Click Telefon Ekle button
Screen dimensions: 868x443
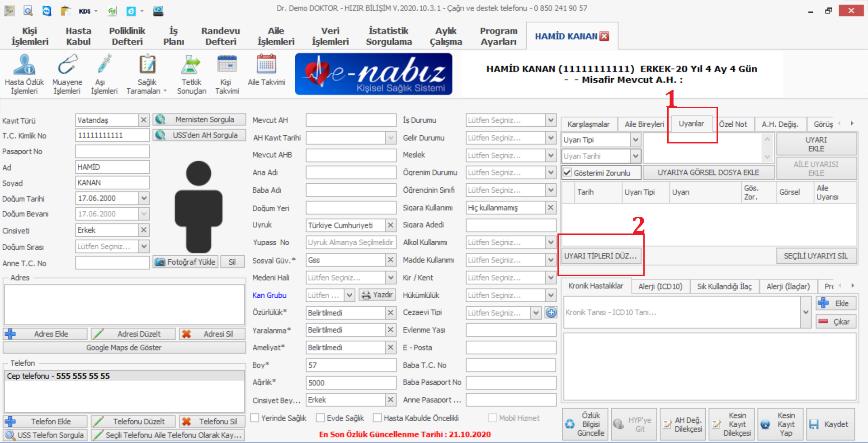click(45, 421)
